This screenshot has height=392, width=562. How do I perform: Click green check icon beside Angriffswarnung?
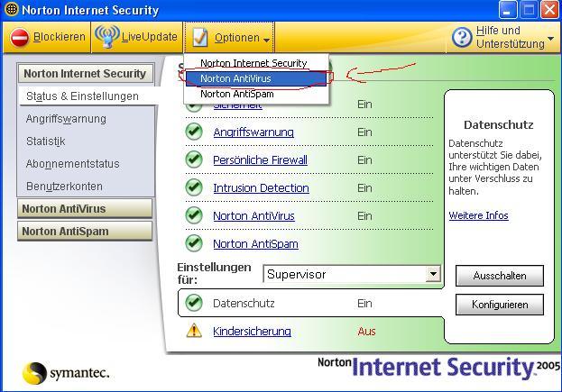[x=194, y=132]
